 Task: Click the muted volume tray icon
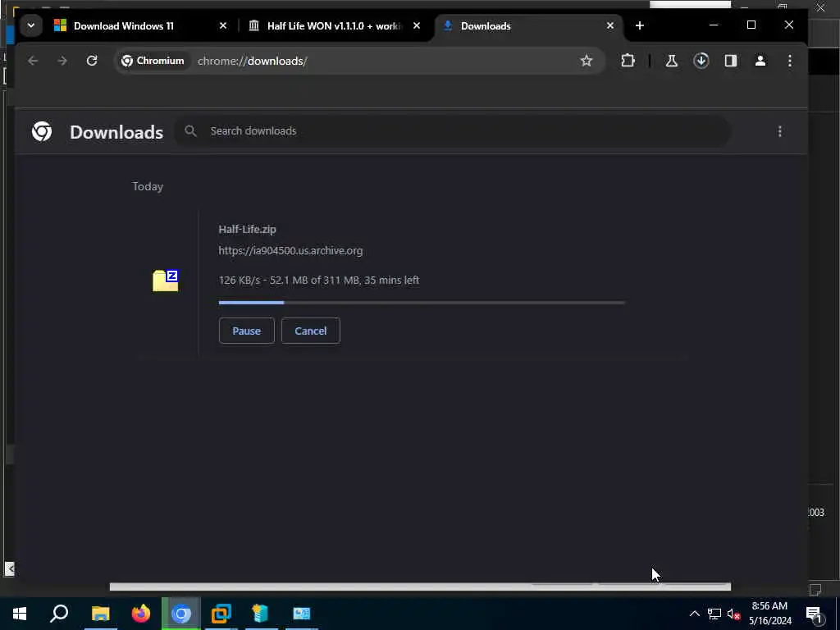coord(734,614)
